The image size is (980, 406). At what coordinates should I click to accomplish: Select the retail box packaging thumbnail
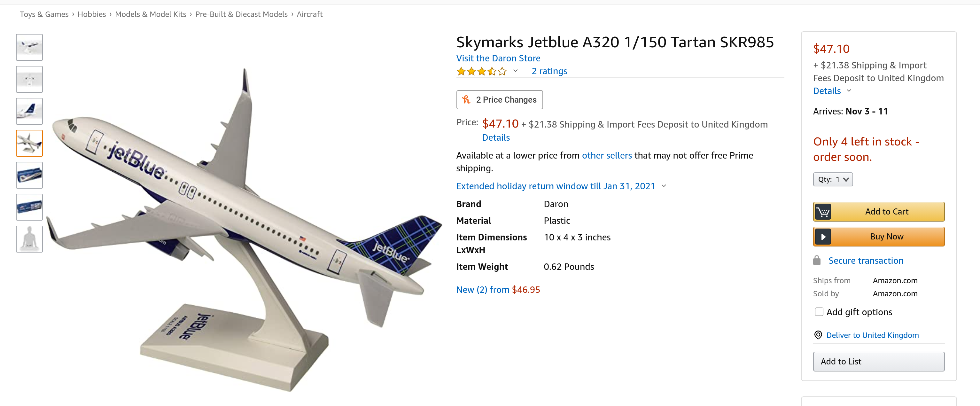pyautogui.click(x=29, y=175)
